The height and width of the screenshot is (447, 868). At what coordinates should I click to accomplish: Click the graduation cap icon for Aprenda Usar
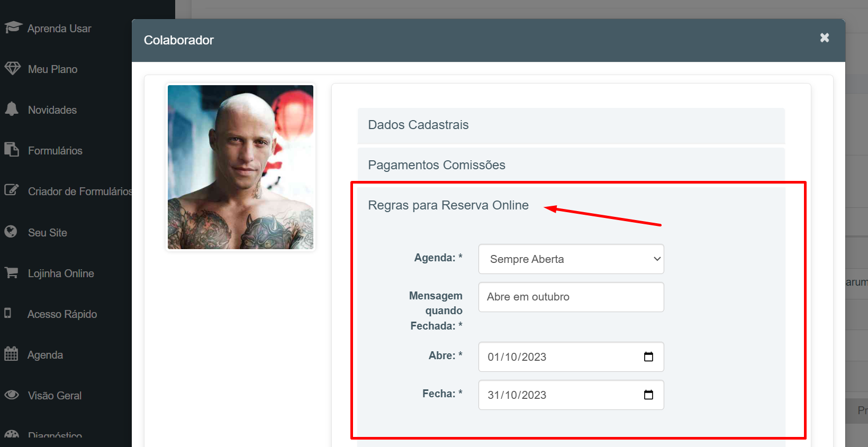pos(13,28)
